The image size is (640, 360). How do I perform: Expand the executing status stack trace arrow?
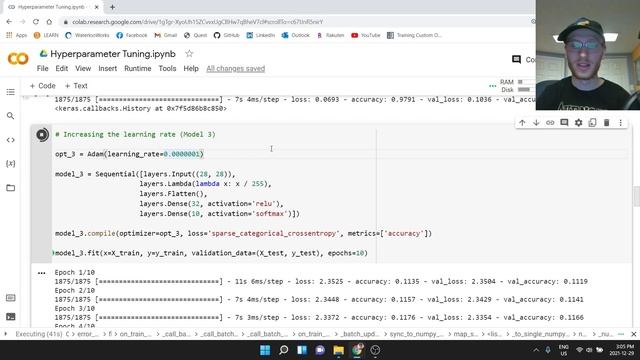click(x=5, y=334)
